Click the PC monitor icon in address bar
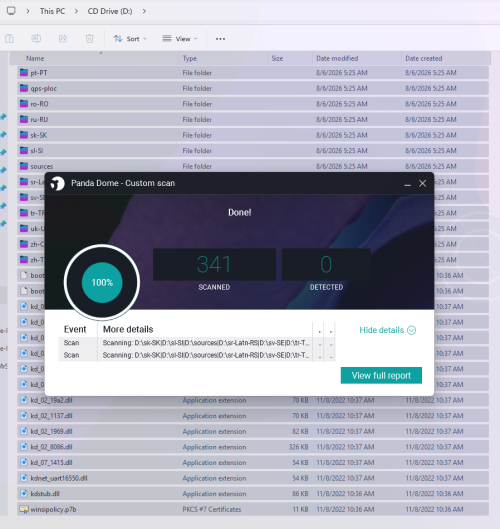500x529 pixels. [x=11, y=11]
